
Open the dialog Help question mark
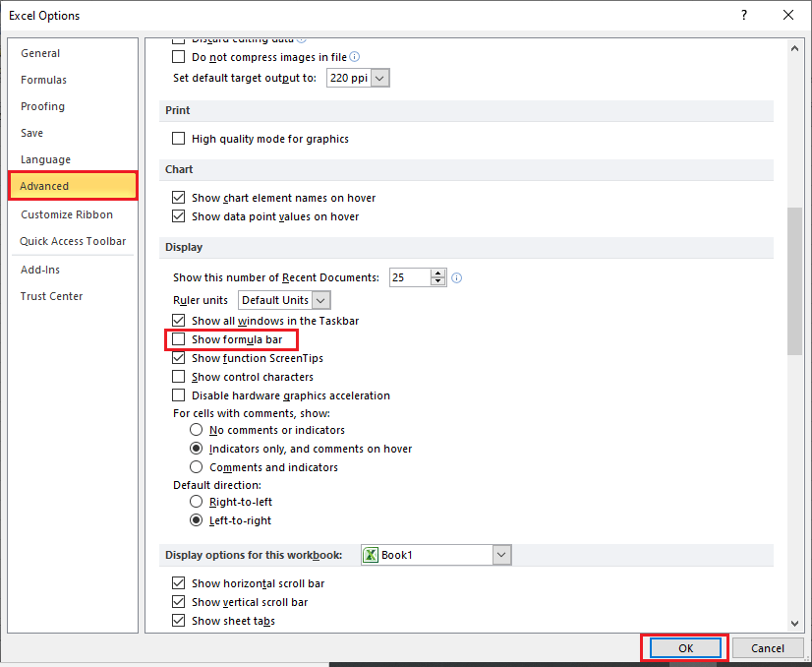click(x=744, y=15)
